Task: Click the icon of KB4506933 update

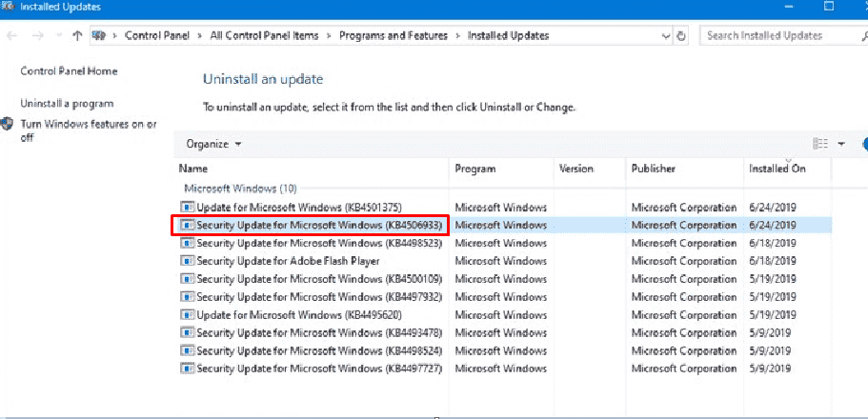Action: tap(189, 226)
